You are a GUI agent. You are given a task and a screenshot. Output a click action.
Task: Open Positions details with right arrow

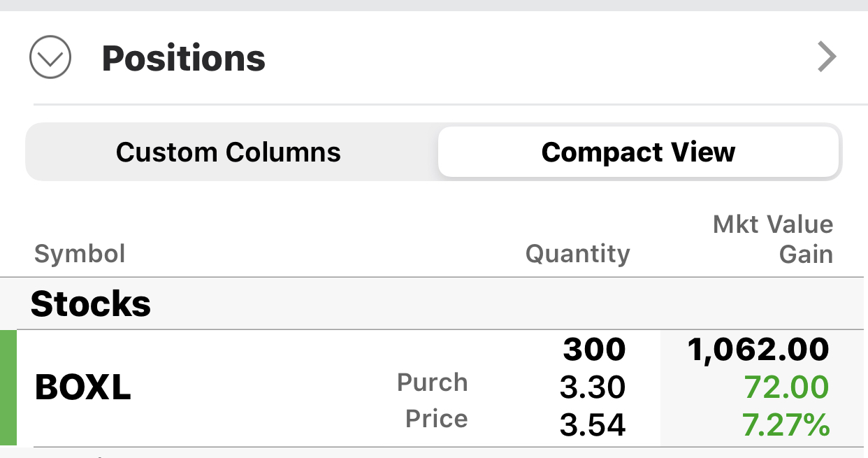coord(827,57)
